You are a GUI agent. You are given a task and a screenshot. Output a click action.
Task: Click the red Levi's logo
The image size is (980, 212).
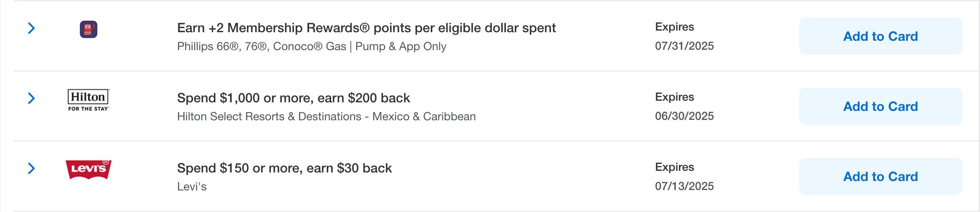click(x=89, y=169)
